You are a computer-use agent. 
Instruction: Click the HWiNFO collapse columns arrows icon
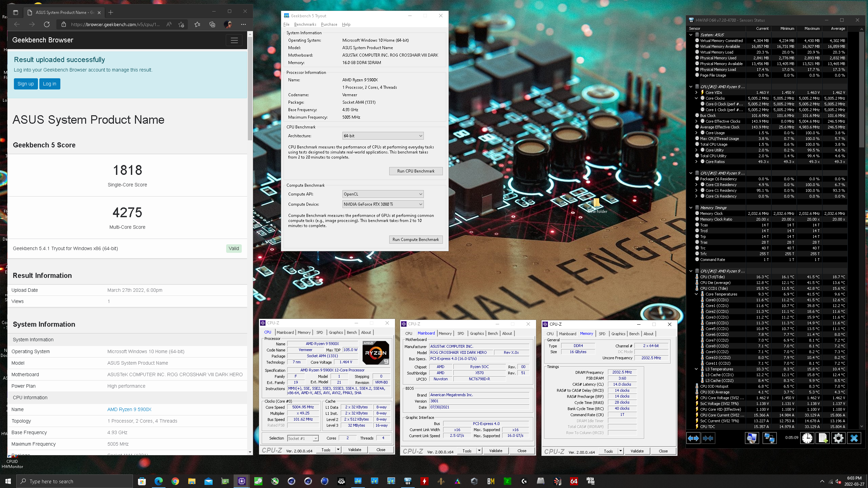[x=708, y=438]
